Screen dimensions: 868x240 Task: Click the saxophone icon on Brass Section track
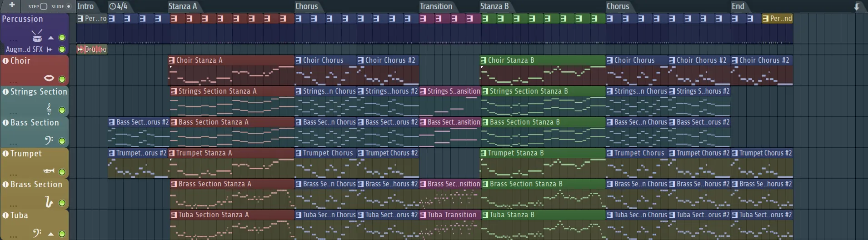pyautogui.click(x=49, y=202)
